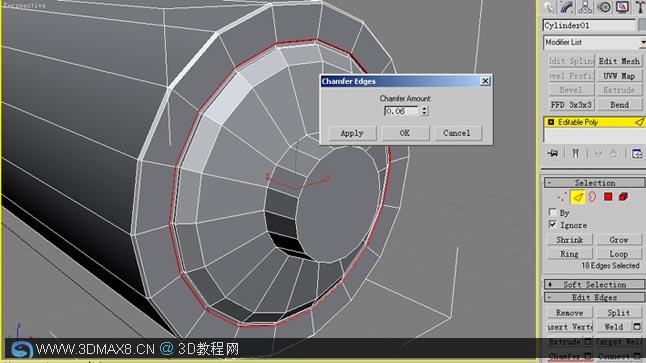Select Vertex sub-object level icon
Screen dimensions: 646x363
coord(562,197)
